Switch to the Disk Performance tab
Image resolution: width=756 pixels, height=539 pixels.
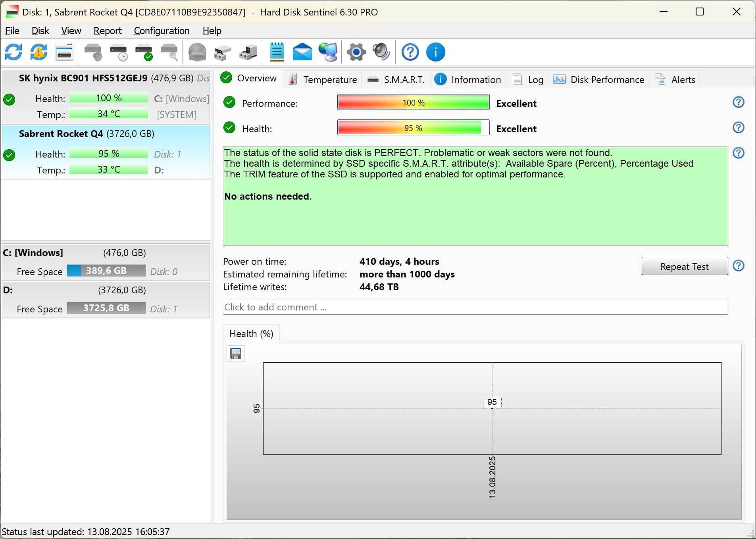[599, 79]
